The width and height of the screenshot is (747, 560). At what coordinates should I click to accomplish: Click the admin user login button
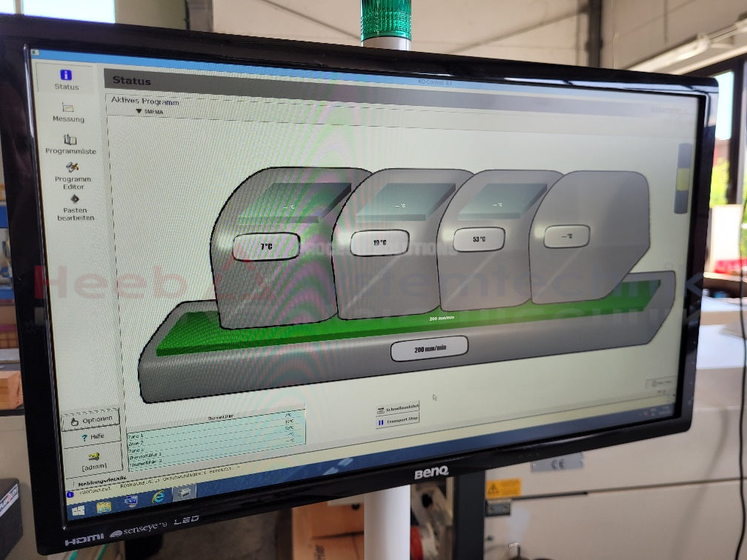pos(94,461)
